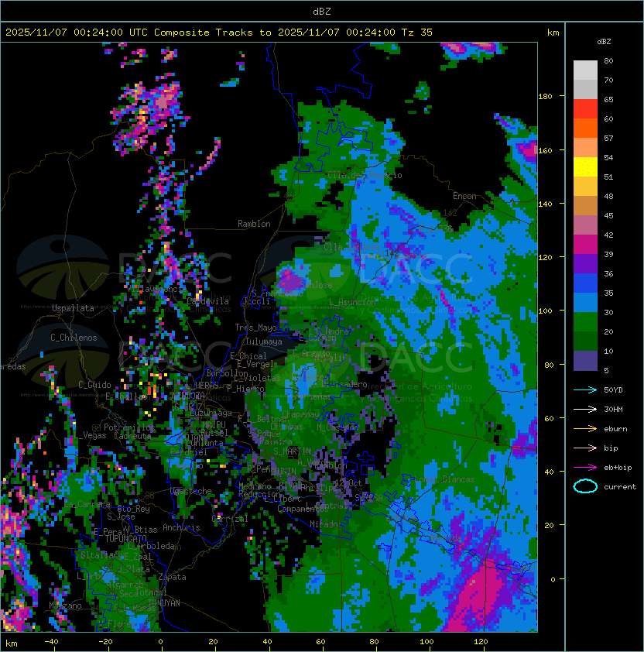This screenshot has height=652, width=644.
Task: Click the '45' value on color scale
Action: 608,216
